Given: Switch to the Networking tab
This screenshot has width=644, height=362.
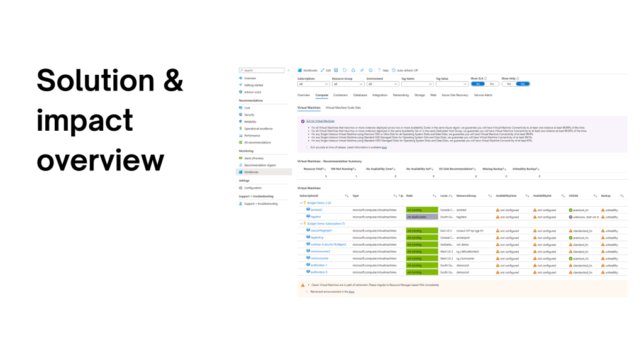Looking at the screenshot, I should click(x=401, y=95).
